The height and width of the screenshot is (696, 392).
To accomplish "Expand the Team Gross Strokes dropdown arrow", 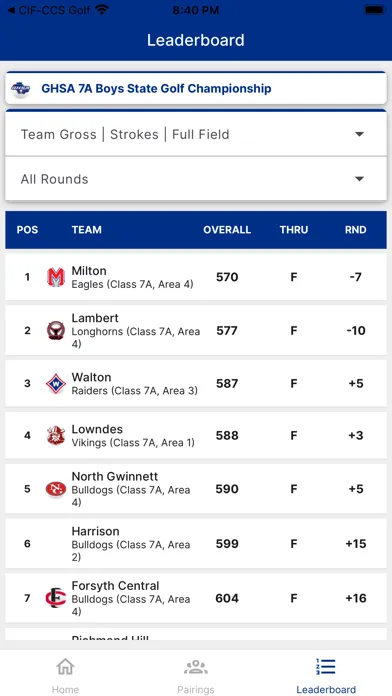I will tap(360, 134).
